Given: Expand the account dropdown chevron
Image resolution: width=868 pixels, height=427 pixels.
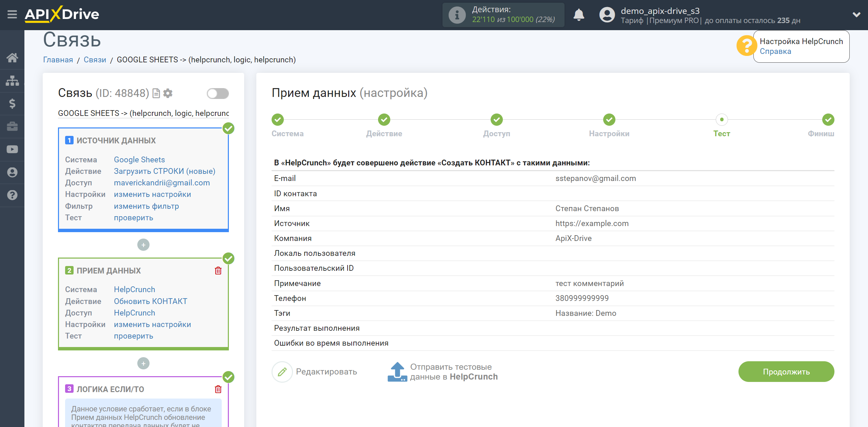Looking at the screenshot, I should [x=856, y=15].
